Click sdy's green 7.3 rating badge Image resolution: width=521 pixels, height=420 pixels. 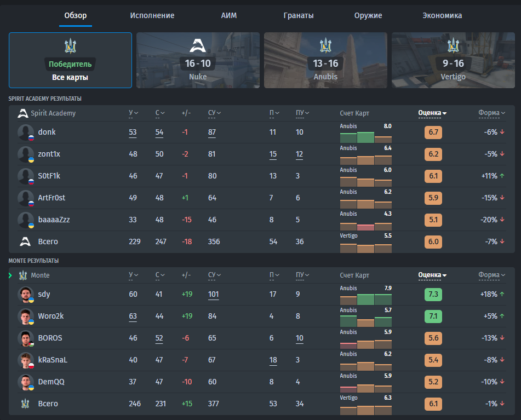[x=433, y=294]
